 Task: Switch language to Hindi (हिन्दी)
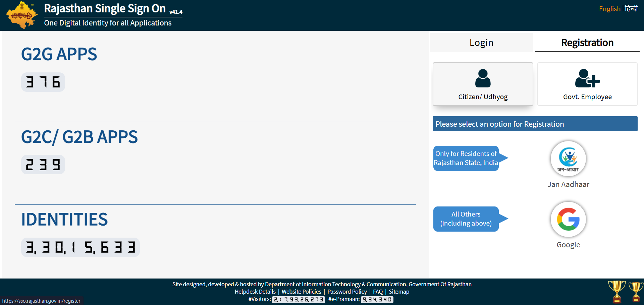tap(631, 9)
